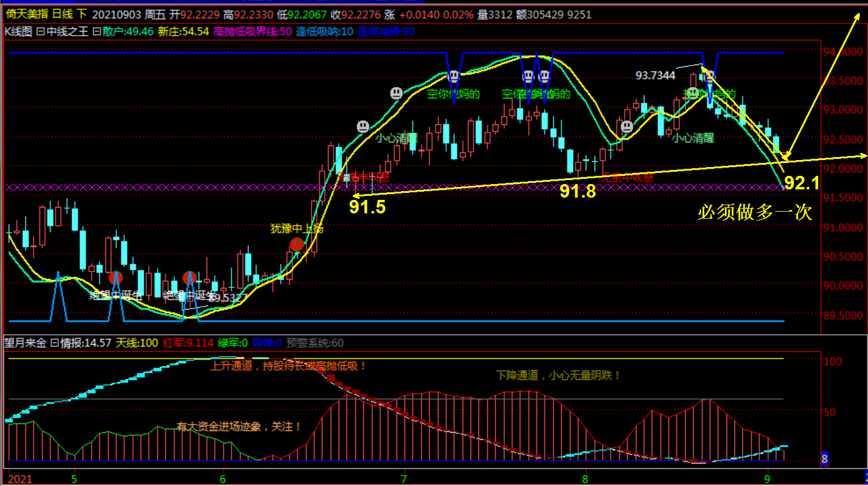This screenshot has height=486, width=868.
Task: Click the 红军:9.114 indicator value
Action: (188, 343)
